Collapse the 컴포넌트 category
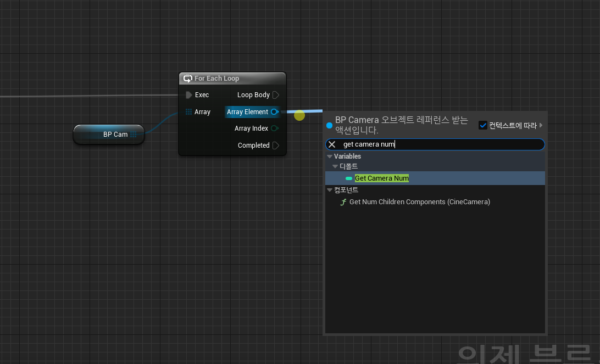Screen dimensions: 600x364 click(330, 190)
